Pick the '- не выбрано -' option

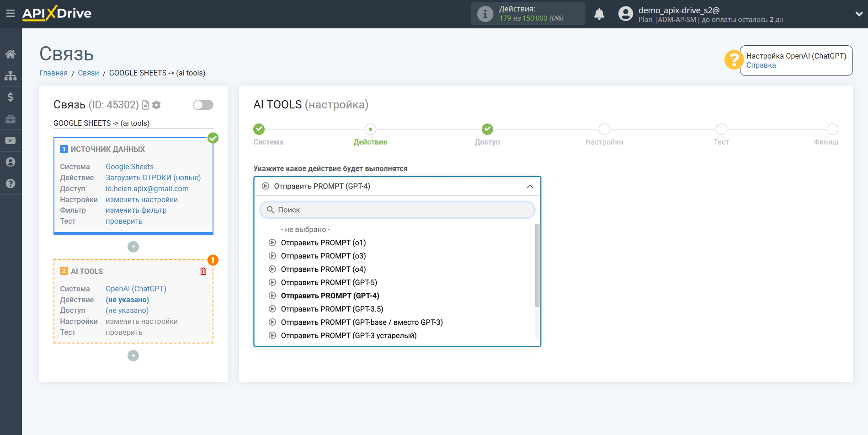tap(305, 229)
